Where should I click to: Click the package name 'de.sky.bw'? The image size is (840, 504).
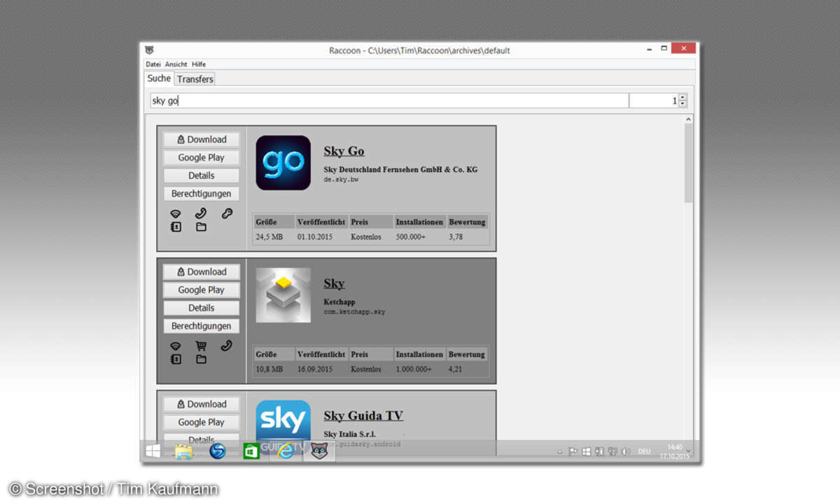coord(341,179)
